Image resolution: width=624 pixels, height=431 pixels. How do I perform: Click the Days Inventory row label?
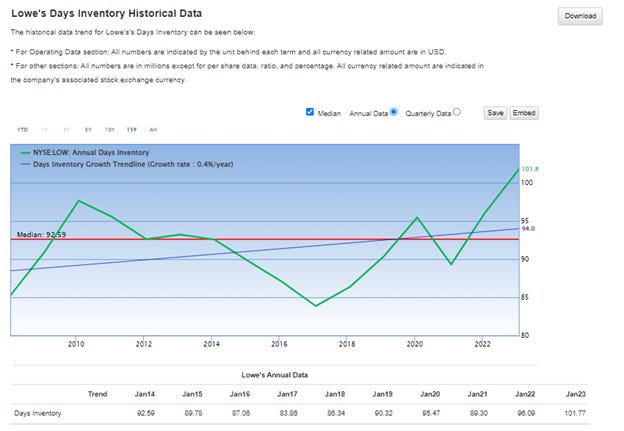(38, 413)
